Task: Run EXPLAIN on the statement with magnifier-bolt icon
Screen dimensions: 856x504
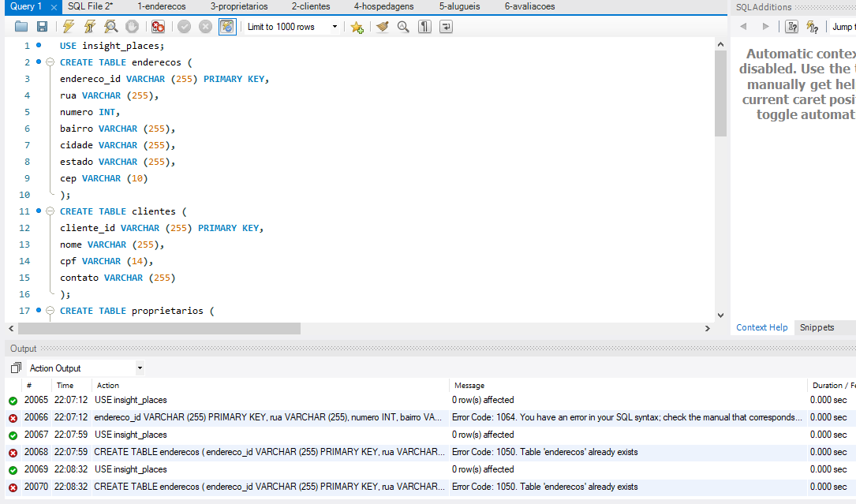Action: coord(110,27)
